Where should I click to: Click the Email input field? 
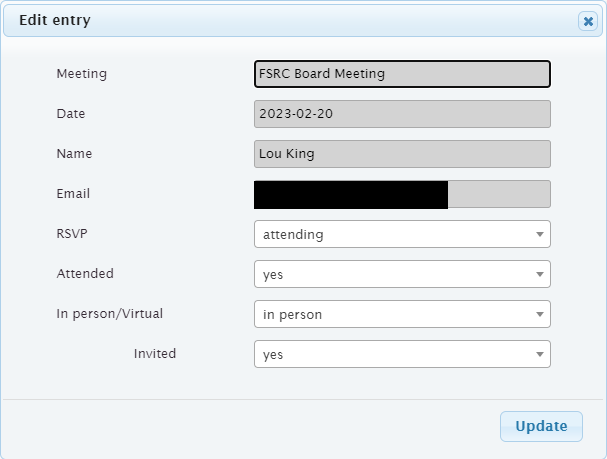click(x=402, y=194)
